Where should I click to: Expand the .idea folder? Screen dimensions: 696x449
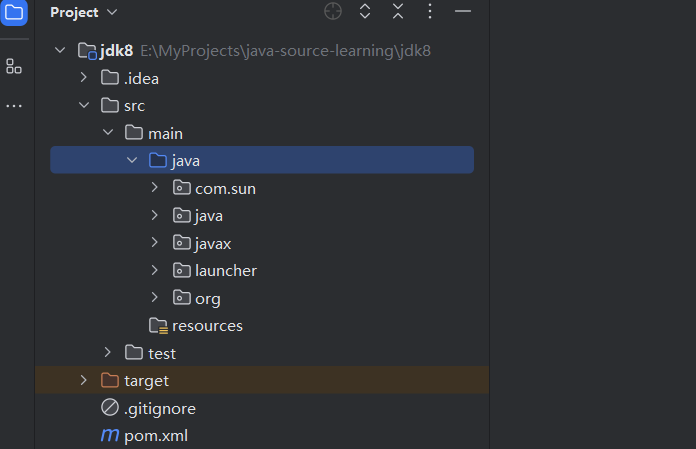(x=85, y=78)
